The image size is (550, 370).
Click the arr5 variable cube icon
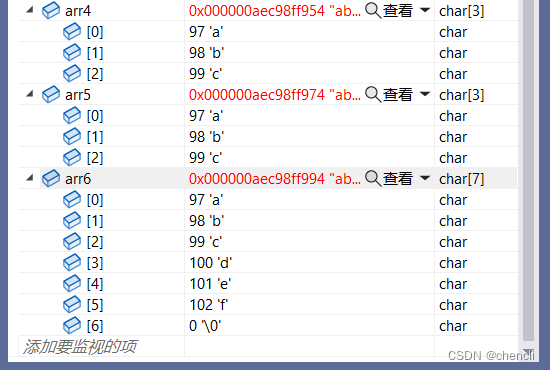(51, 95)
